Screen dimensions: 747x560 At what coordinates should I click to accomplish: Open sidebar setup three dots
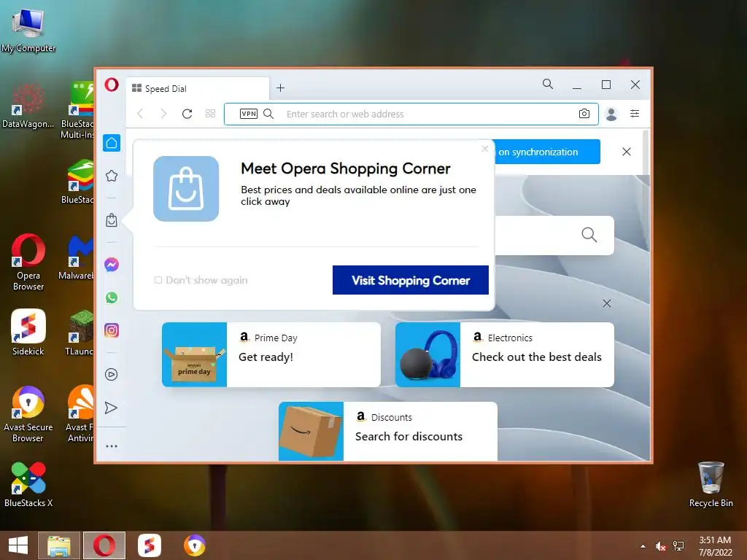[x=112, y=446]
